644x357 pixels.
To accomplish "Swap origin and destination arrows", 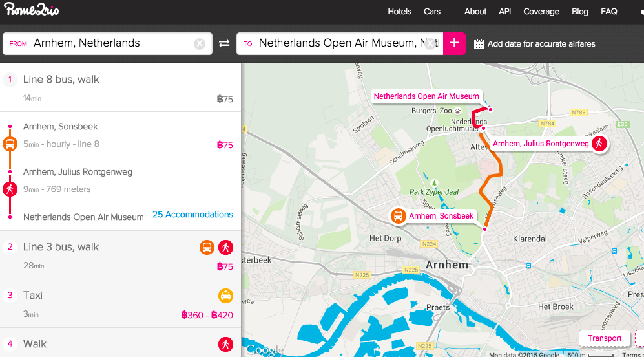I will 224,43.
